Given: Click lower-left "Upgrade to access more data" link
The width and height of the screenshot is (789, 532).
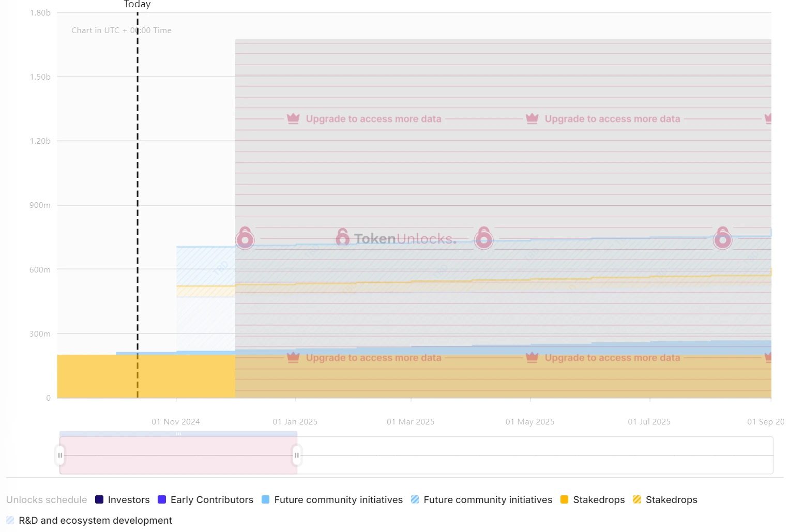Looking at the screenshot, I should coord(373,358).
